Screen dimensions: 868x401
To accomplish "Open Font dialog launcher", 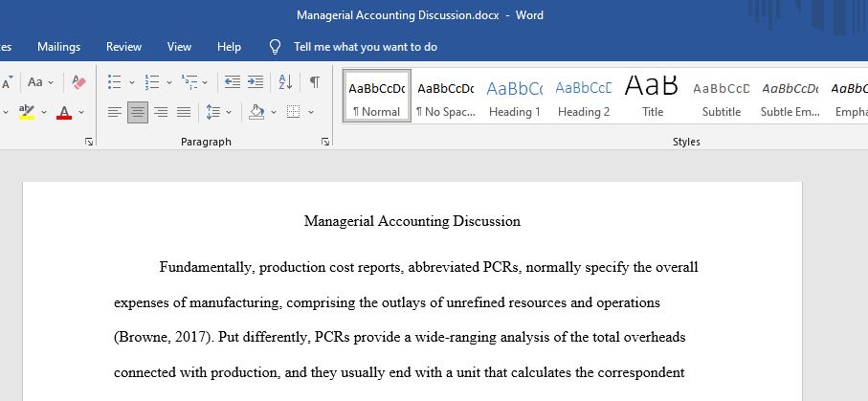I will click(89, 142).
